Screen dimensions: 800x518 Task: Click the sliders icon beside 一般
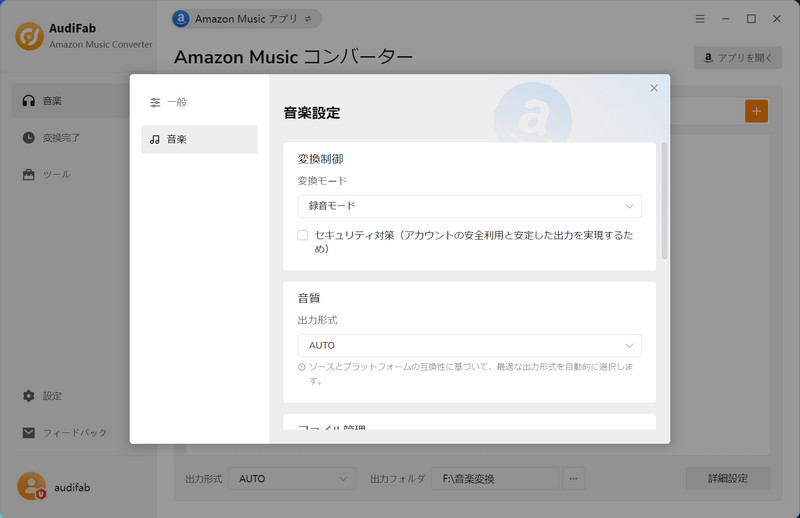click(155, 103)
